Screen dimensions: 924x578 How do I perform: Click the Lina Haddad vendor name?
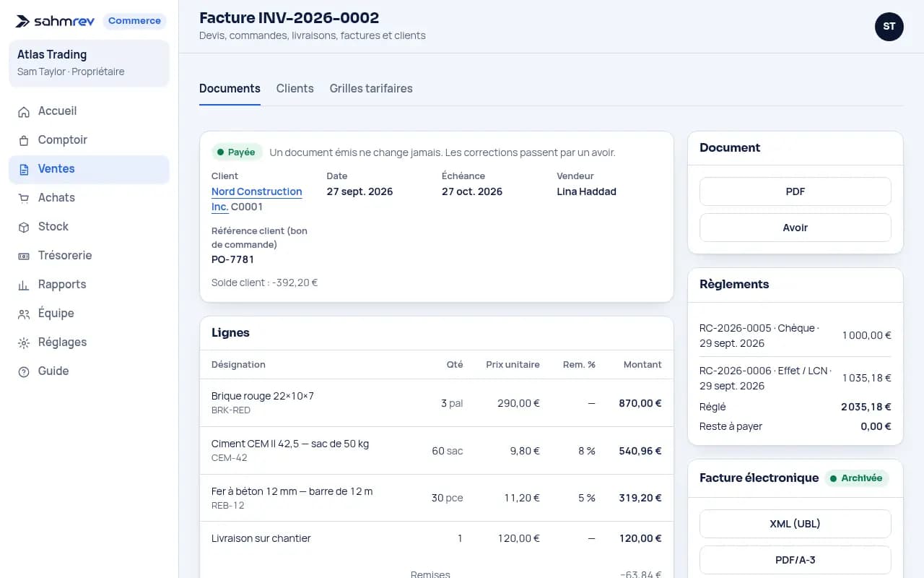[586, 191]
